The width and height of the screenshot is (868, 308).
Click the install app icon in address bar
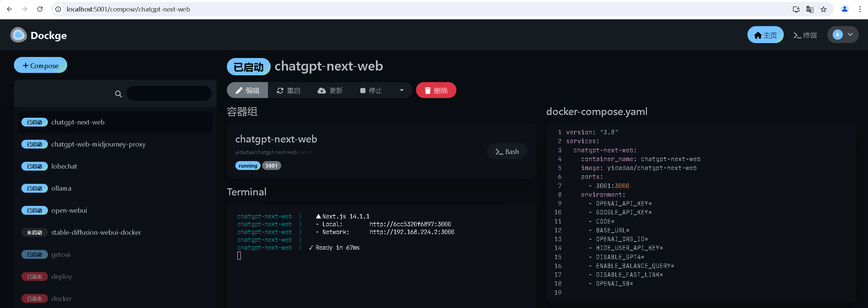pos(796,9)
